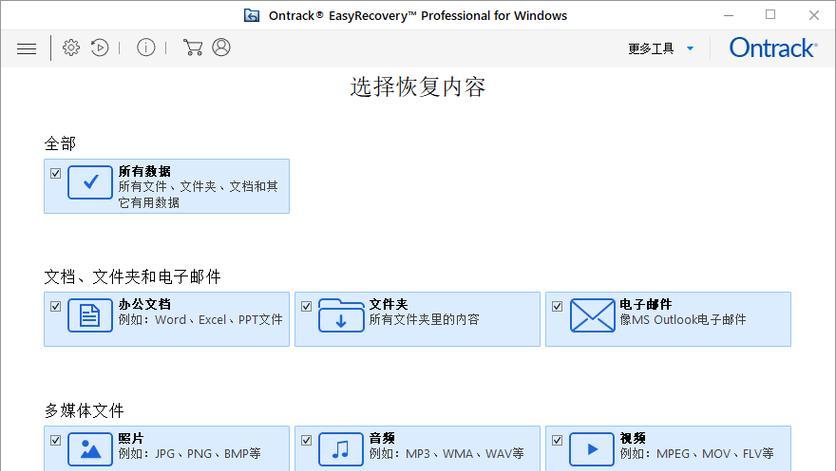This screenshot has width=836, height=471.
Task: Open the information icon
Action: pyautogui.click(x=146, y=47)
